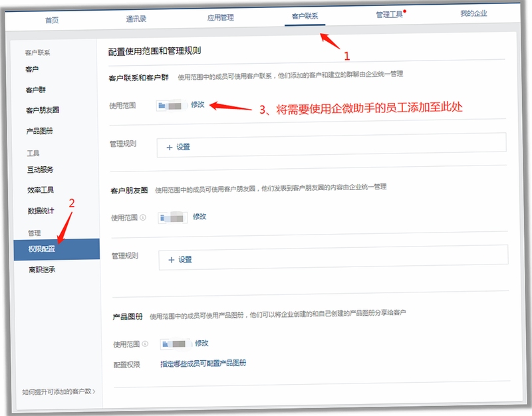The height and width of the screenshot is (416, 532).
Task: Click the 管理 sidebar group label
Action: (35, 233)
